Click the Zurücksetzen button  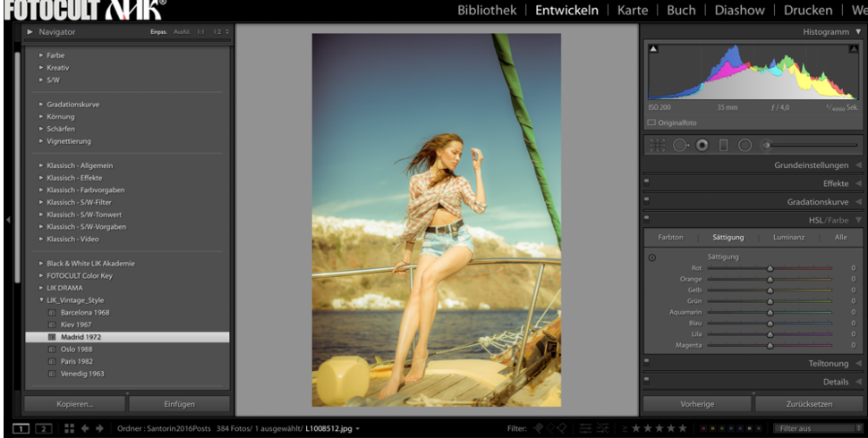(x=809, y=404)
